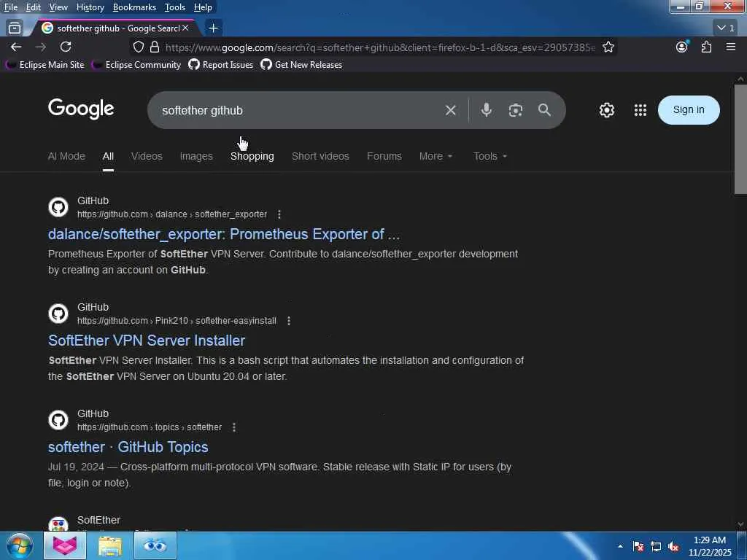Open the muted volume tray icon
Image resolution: width=747 pixels, height=560 pixels.
673,546
